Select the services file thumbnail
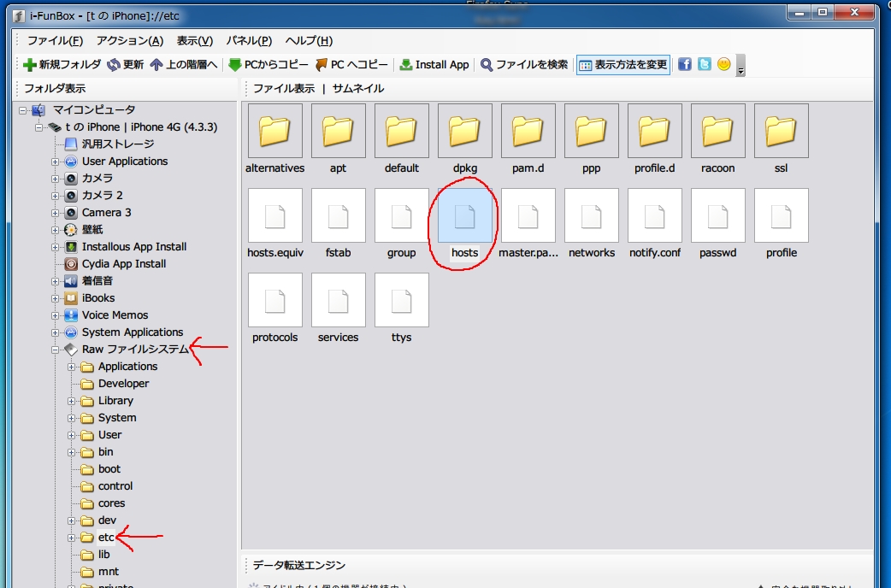This screenshot has height=588, width=891. tap(338, 300)
